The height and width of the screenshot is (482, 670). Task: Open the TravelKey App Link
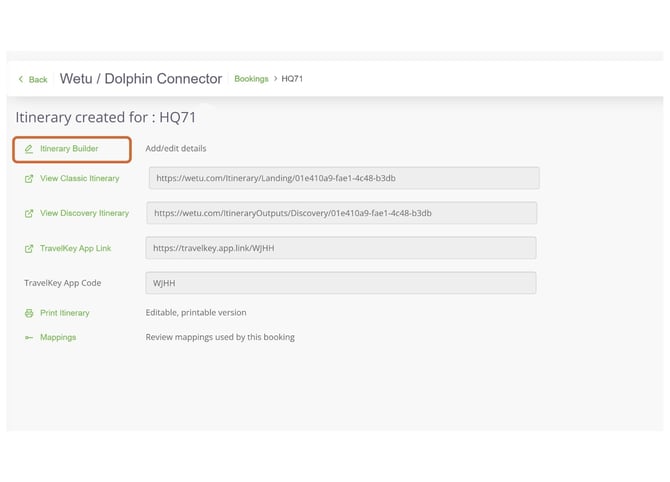coord(75,248)
